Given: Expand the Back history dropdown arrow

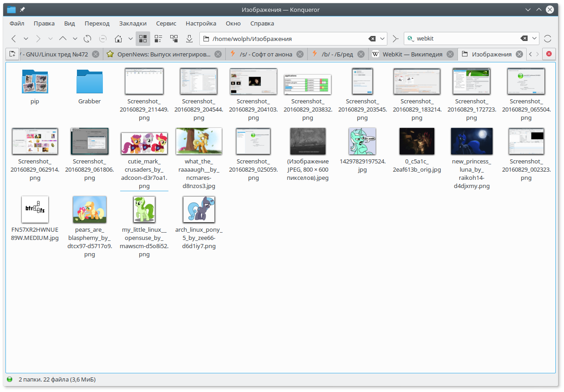Looking at the screenshot, I should (x=26, y=39).
